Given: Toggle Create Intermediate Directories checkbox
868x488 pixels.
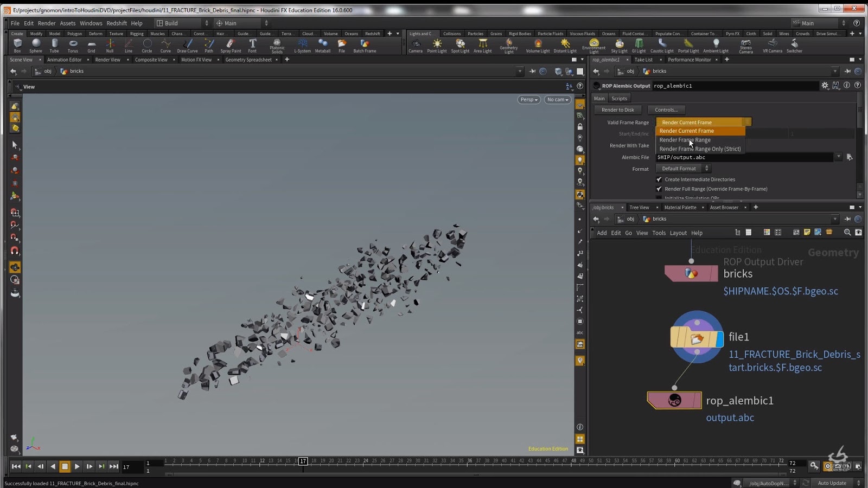Looking at the screenshot, I should [x=659, y=179].
